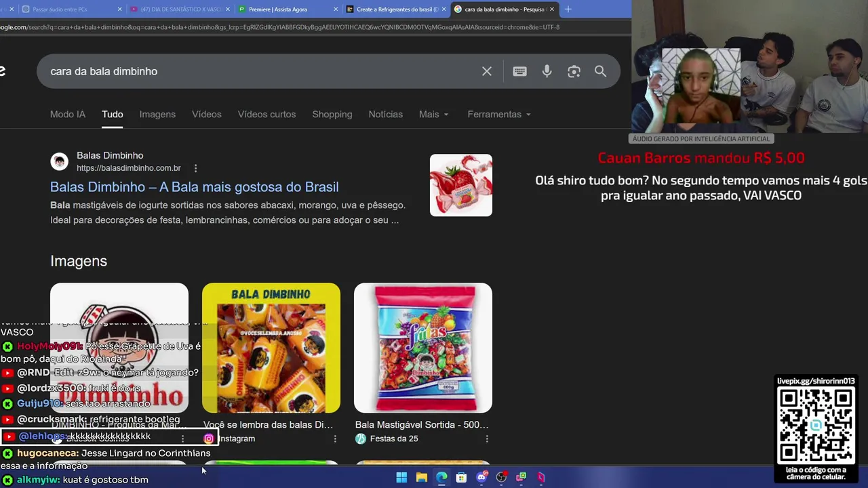Open 'Você se lembra das balas Di...' caption
Viewport: 868px width, 488px height.
pyautogui.click(x=268, y=424)
